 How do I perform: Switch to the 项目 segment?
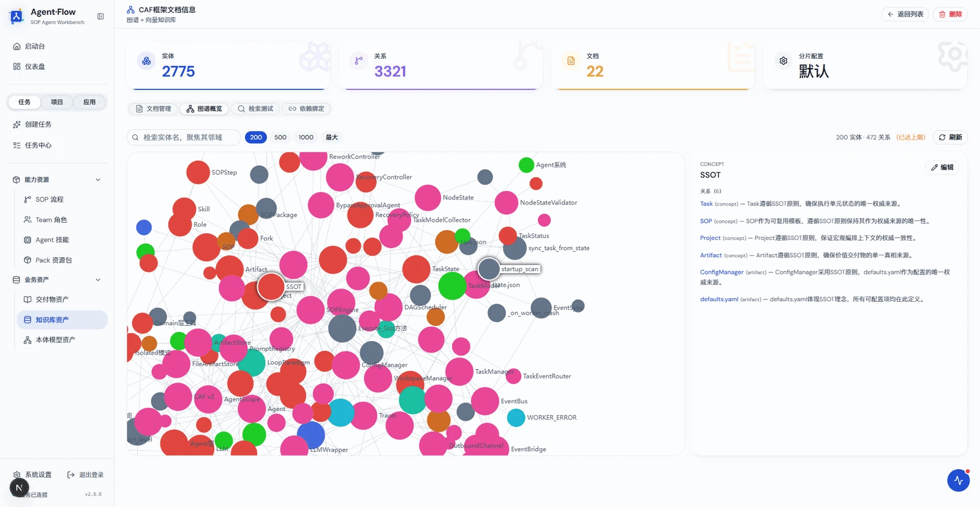click(x=57, y=102)
